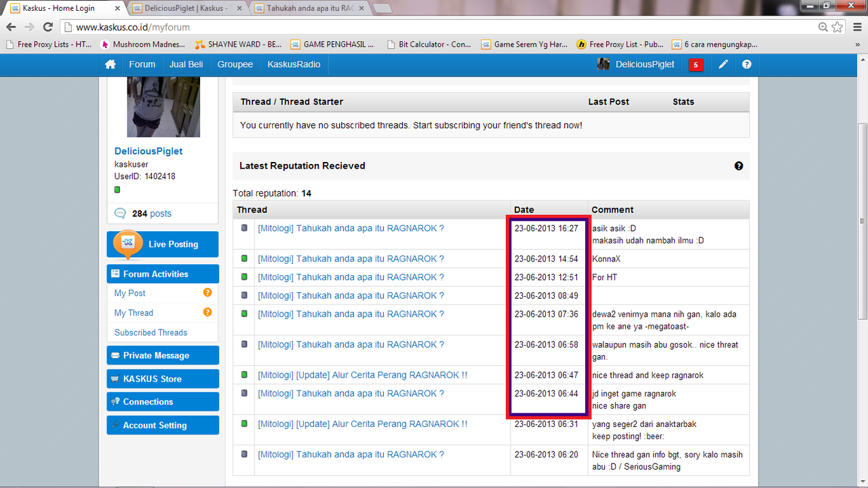Open the RAGNAROK thread with comment KonnaX
The image size is (868, 488).
351,259
